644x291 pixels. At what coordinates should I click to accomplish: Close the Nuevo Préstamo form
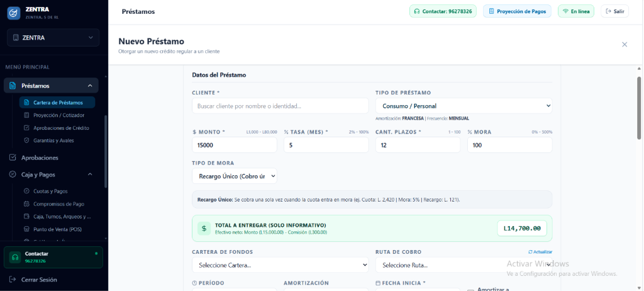pyautogui.click(x=625, y=45)
